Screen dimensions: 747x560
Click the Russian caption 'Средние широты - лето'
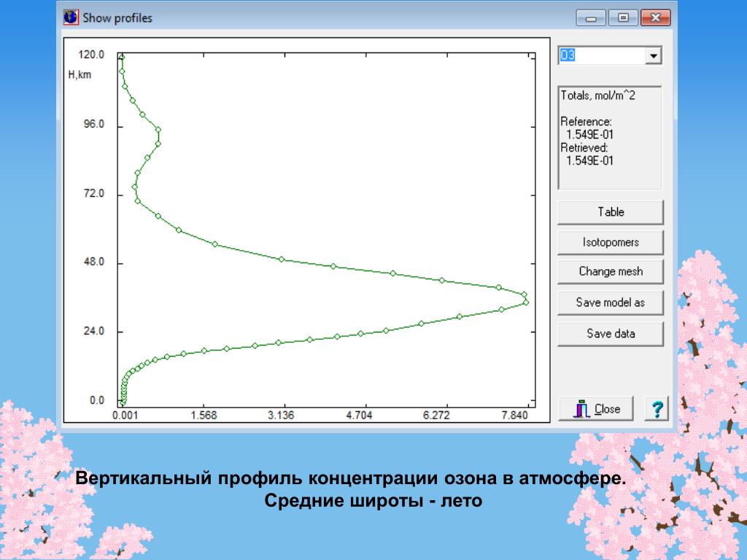[373, 501]
